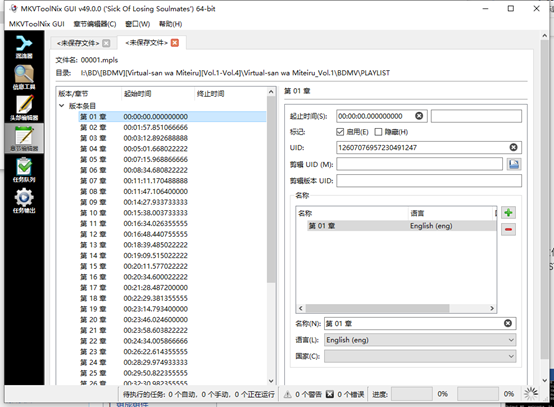Select the edition entry row

[x=162, y=106]
